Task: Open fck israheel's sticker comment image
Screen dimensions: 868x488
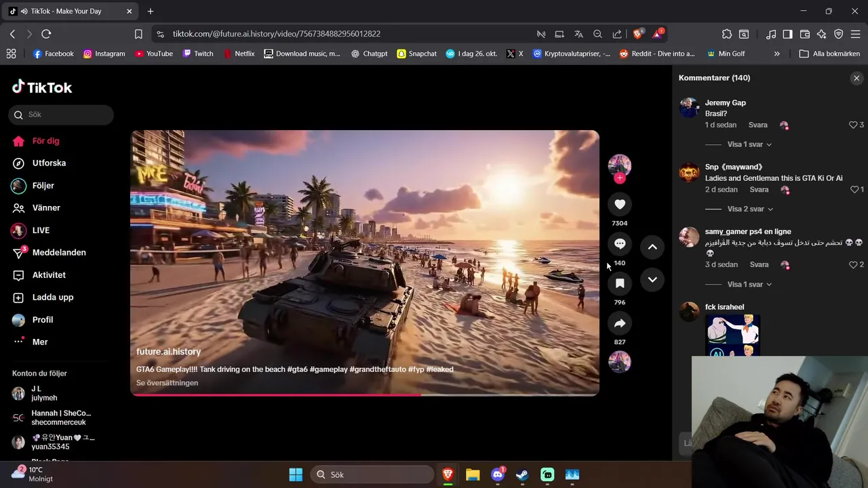Action: click(732, 335)
